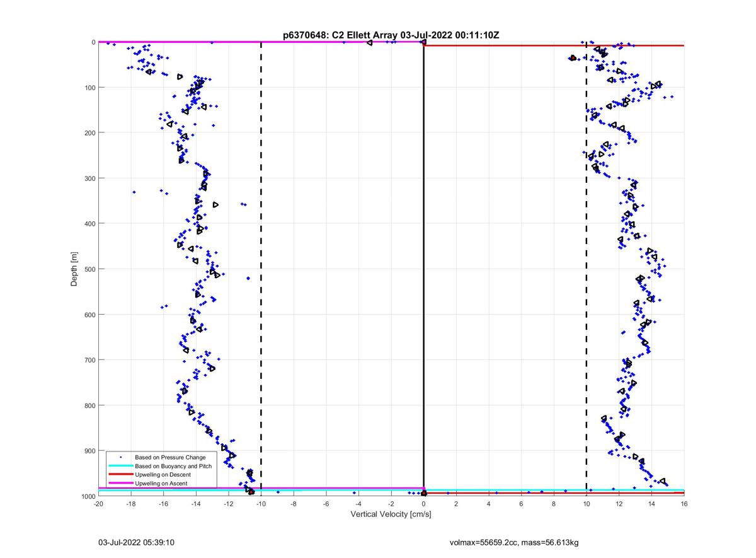Click the '300' depth tick label
Viewport: 756px width, 558px height.
click(x=89, y=178)
